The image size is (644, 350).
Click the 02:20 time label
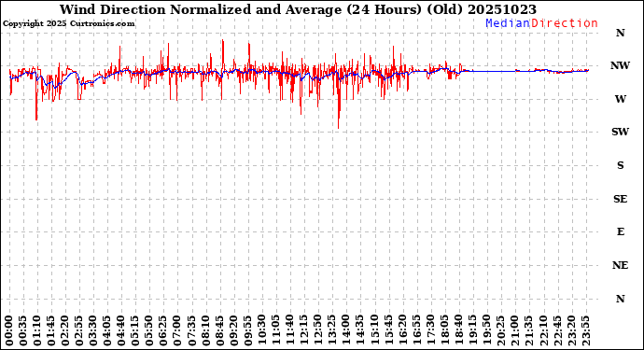coord(65,330)
